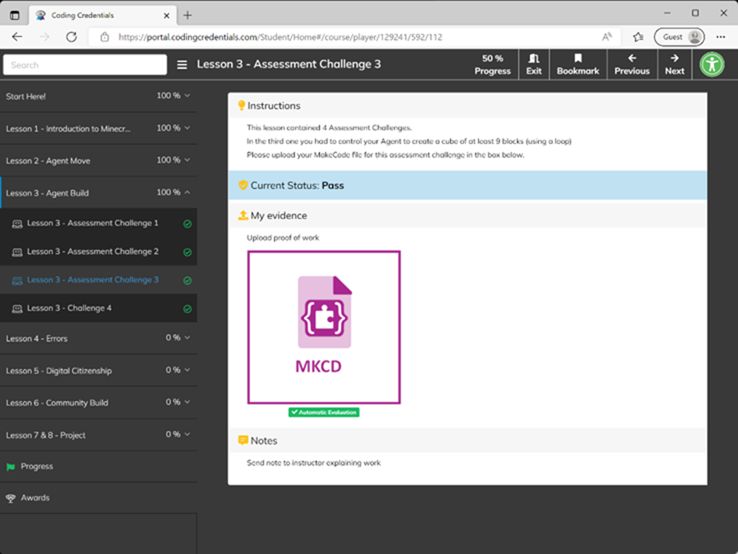Screen dimensions: 738x554
Task: Select Lesson 5 - Digital Citizenship label
Action: click(x=59, y=371)
